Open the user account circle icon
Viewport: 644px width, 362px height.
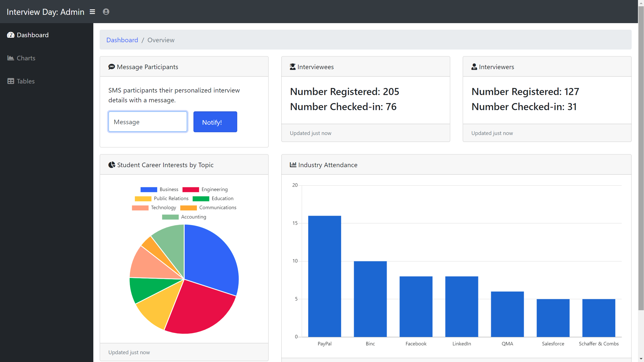106,12
